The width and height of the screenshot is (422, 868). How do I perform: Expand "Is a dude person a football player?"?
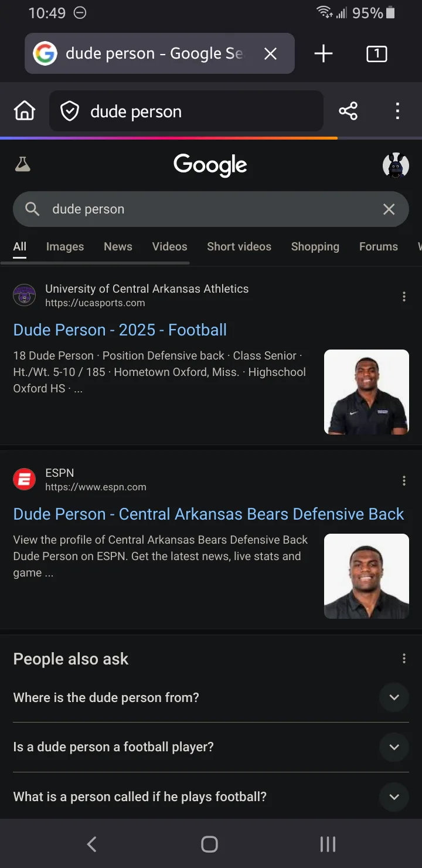point(394,747)
